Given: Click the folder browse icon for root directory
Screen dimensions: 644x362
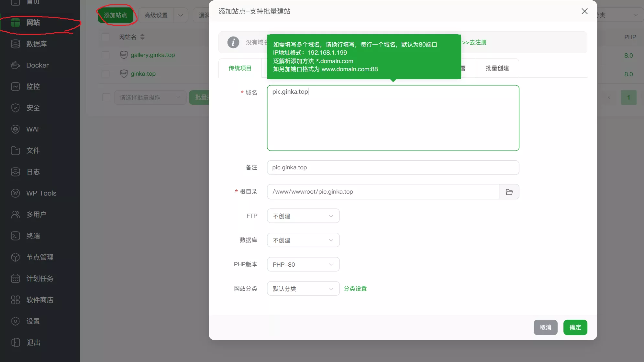Looking at the screenshot, I should (509, 192).
